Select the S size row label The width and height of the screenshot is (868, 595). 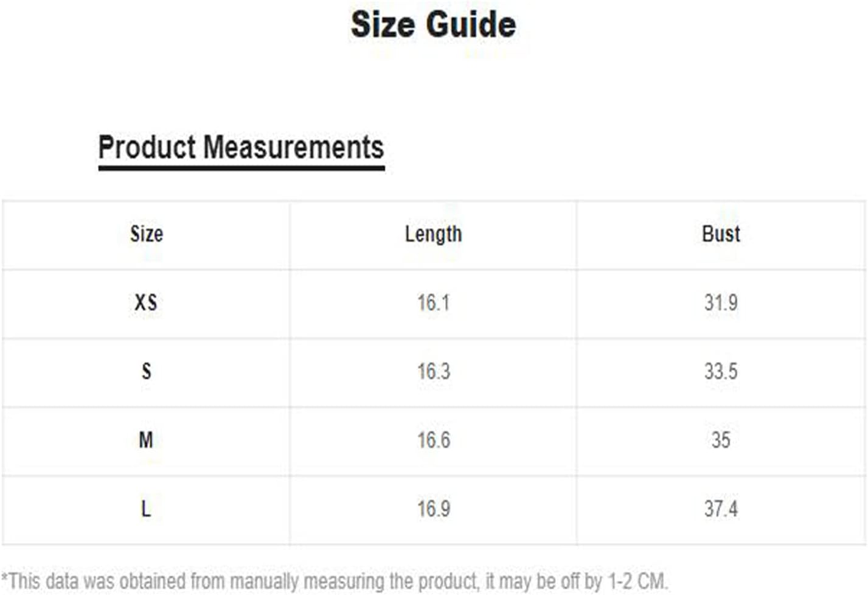146,371
